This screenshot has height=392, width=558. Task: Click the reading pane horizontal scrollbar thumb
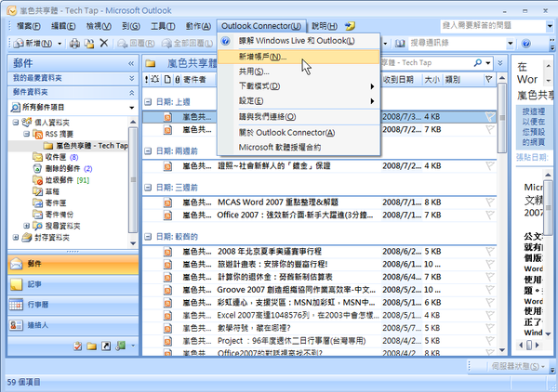(x=529, y=345)
